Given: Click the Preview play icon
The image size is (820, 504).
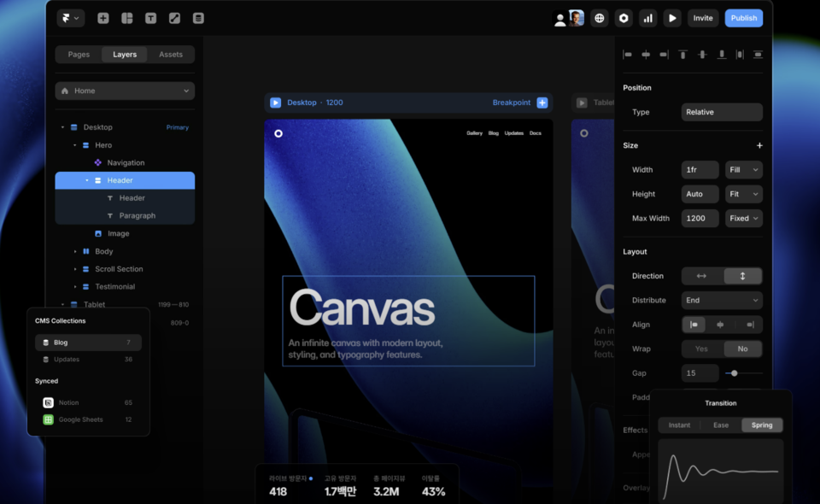Looking at the screenshot, I should click(x=672, y=18).
